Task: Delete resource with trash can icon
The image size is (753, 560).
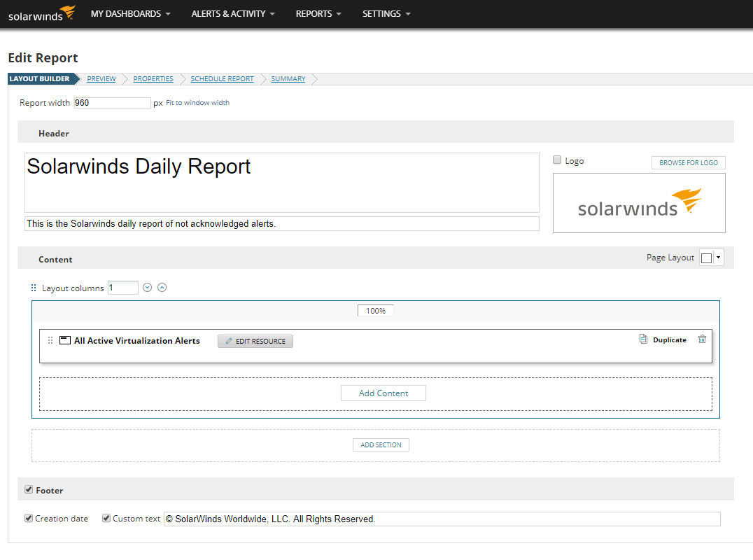Action: coord(702,339)
